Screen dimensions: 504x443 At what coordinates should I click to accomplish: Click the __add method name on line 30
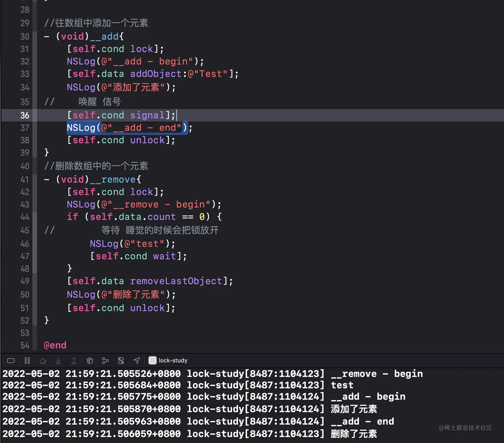104,36
